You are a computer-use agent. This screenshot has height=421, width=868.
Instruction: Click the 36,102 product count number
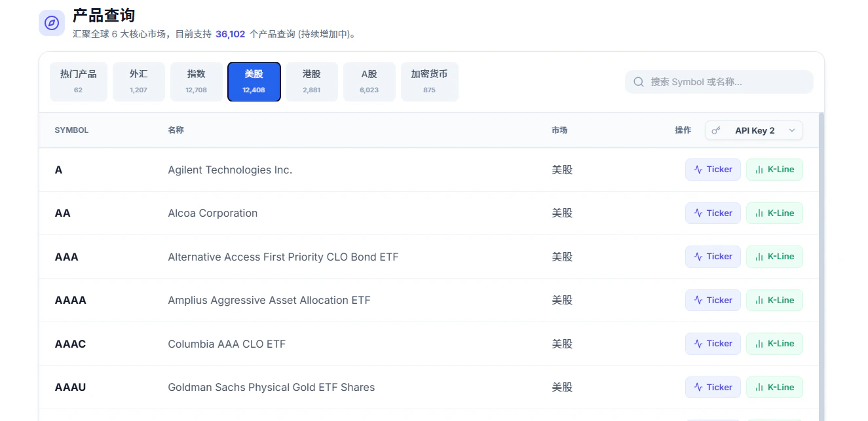(231, 34)
